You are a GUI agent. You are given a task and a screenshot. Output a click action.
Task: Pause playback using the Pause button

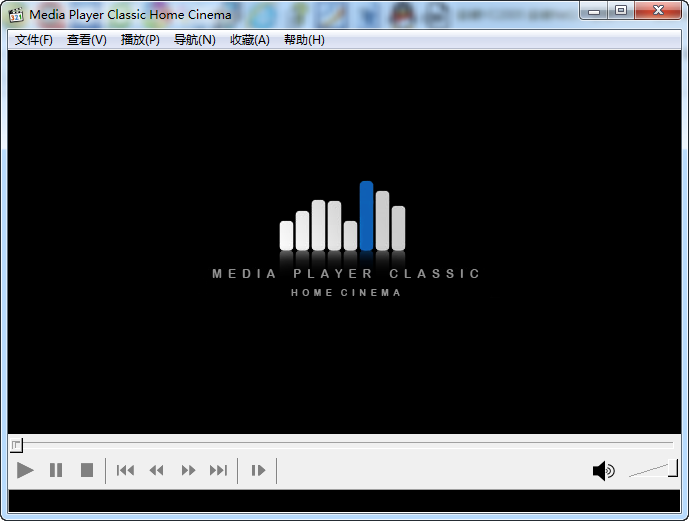click(x=56, y=470)
